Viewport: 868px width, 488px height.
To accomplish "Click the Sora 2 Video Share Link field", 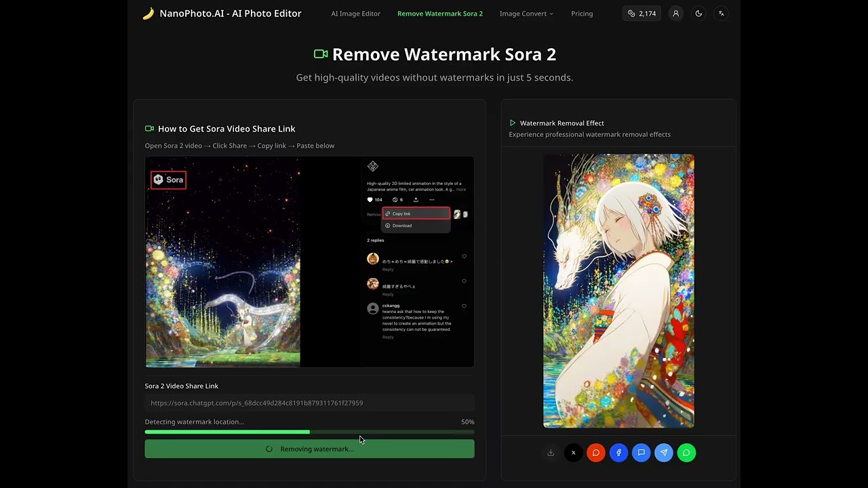I will (x=309, y=403).
